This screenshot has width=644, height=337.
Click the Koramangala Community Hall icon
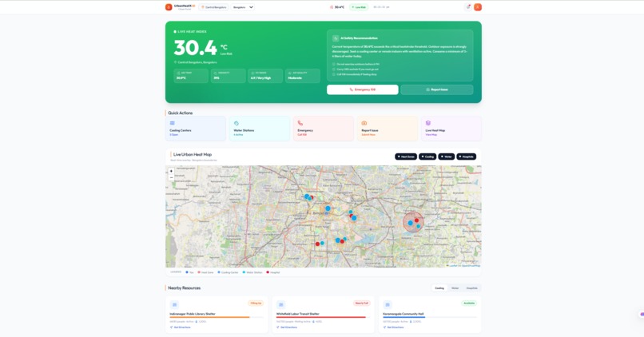pyautogui.click(x=388, y=304)
